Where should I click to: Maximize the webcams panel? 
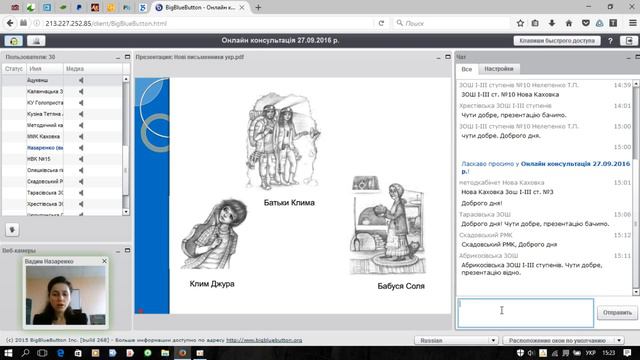point(127,251)
